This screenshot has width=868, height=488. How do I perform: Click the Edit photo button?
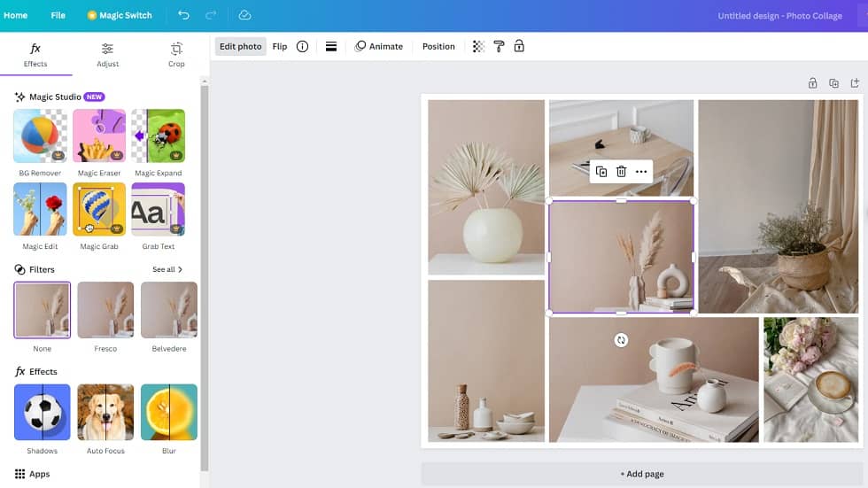pos(240,46)
